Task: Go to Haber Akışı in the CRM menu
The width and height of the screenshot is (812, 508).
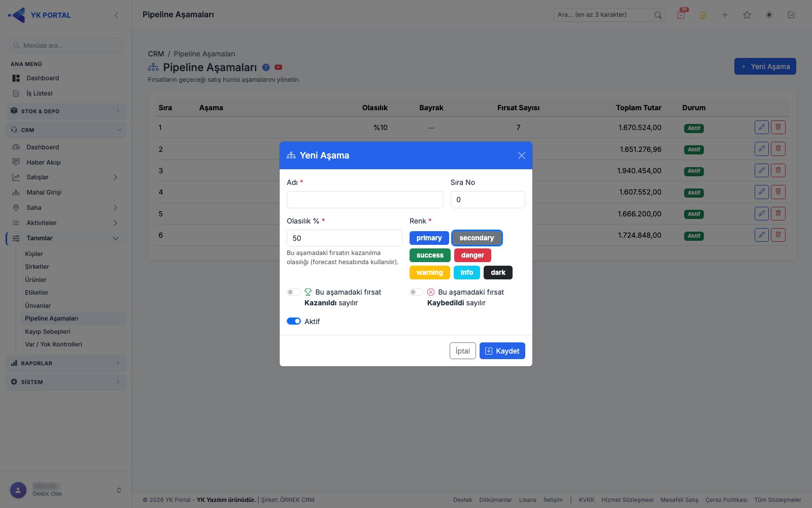Action: point(44,163)
